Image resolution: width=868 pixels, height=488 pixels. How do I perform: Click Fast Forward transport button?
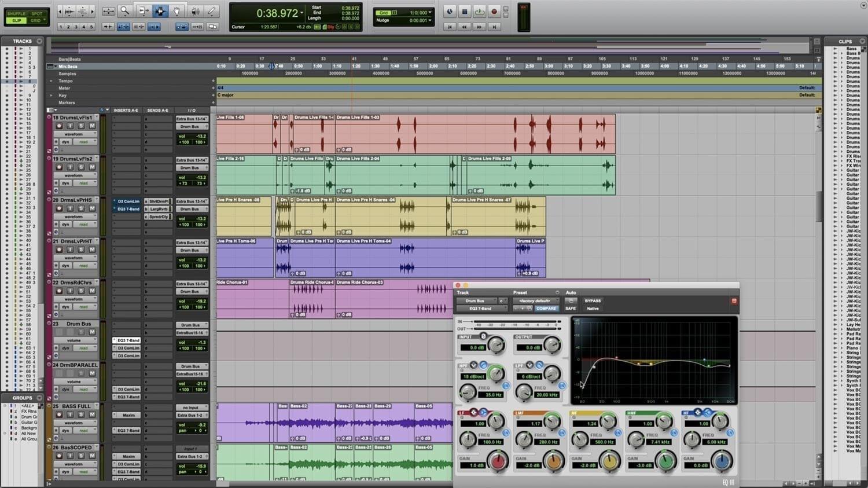pos(479,27)
